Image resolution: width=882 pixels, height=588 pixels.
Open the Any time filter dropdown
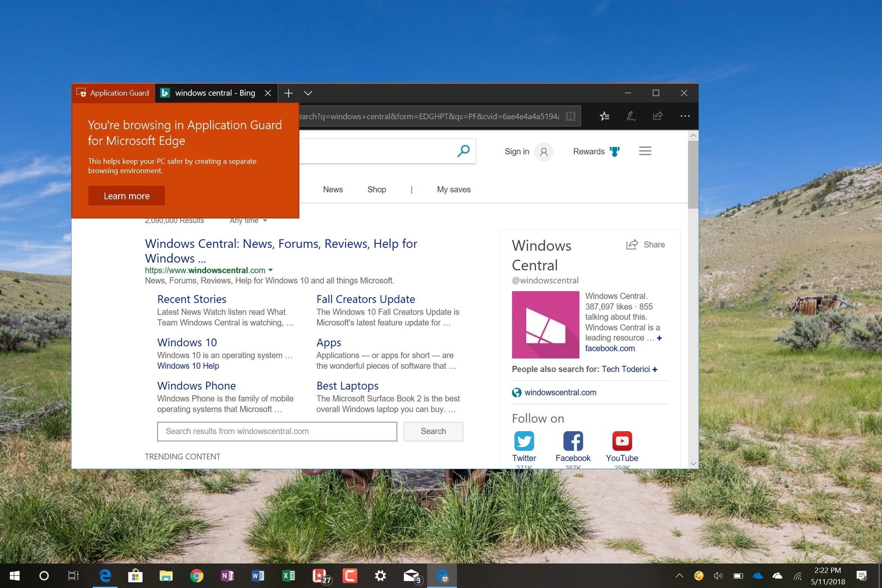point(248,221)
